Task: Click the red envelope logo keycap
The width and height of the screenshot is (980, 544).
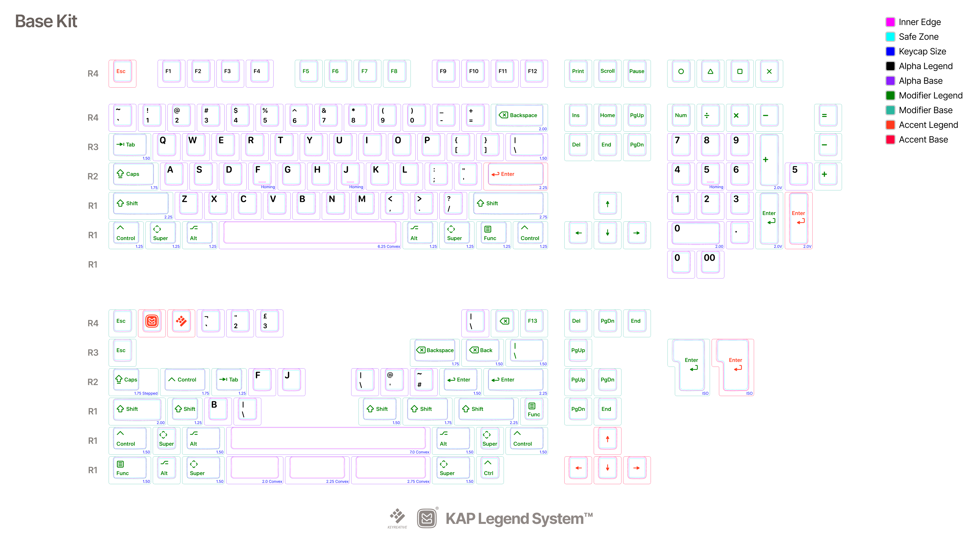Action: point(152,323)
